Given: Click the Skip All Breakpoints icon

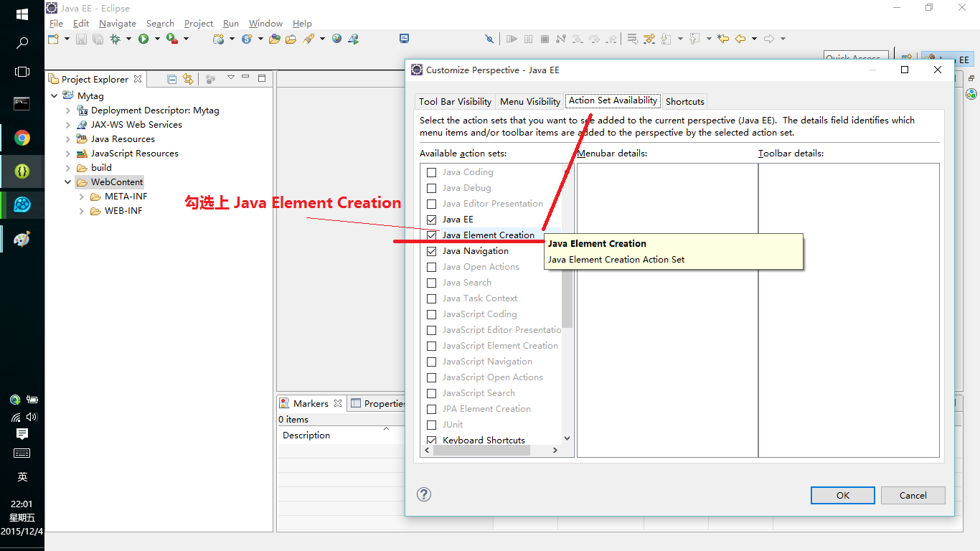Looking at the screenshot, I should click(489, 39).
